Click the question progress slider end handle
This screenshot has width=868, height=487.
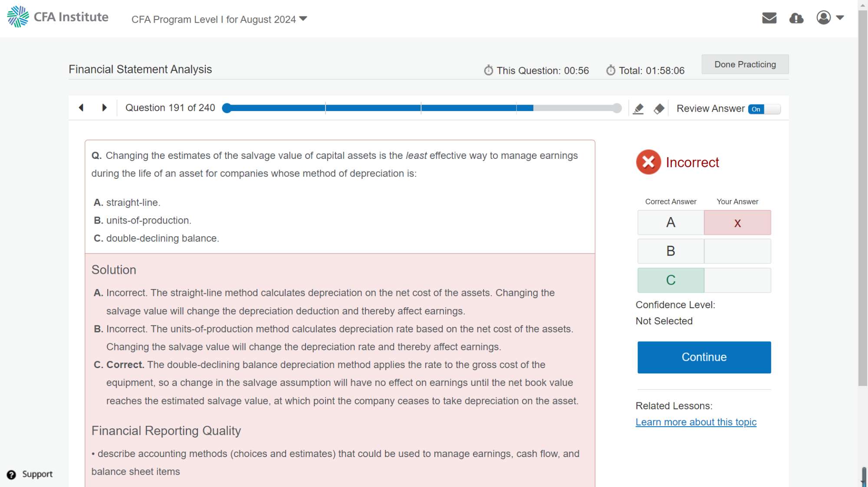(x=617, y=108)
